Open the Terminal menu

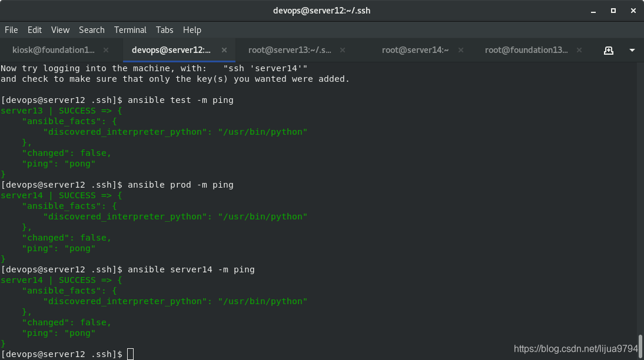pos(130,30)
